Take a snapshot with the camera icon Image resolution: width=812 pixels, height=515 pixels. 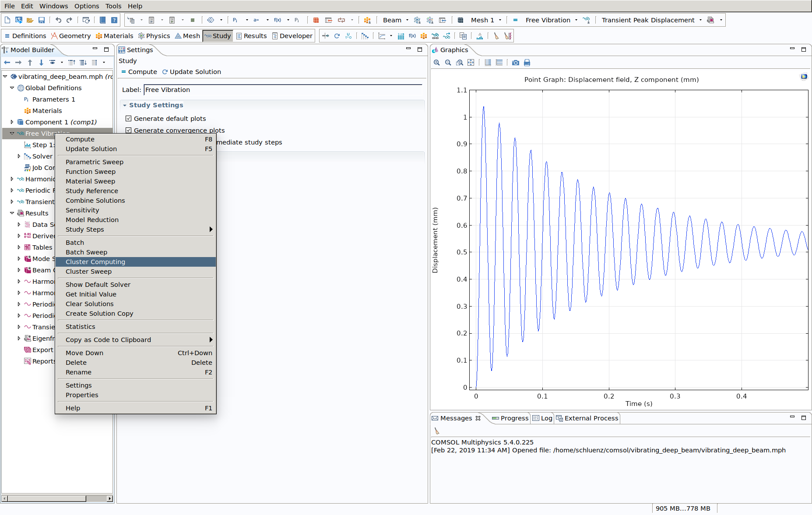pyautogui.click(x=516, y=63)
